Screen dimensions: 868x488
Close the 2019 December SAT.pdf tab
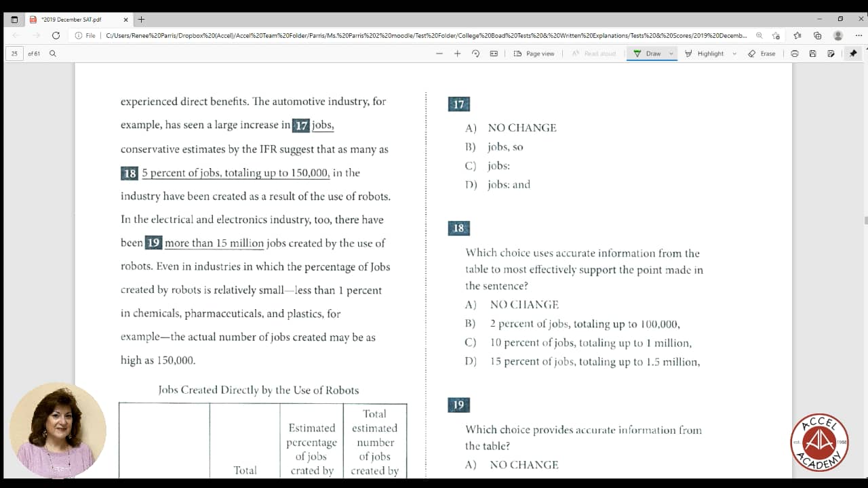point(125,20)
